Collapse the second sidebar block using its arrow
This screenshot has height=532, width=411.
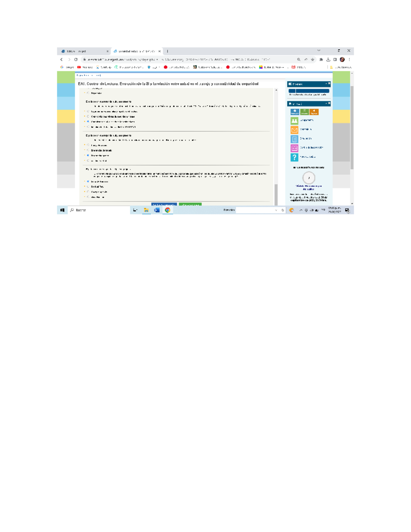(x=326, y=103)
